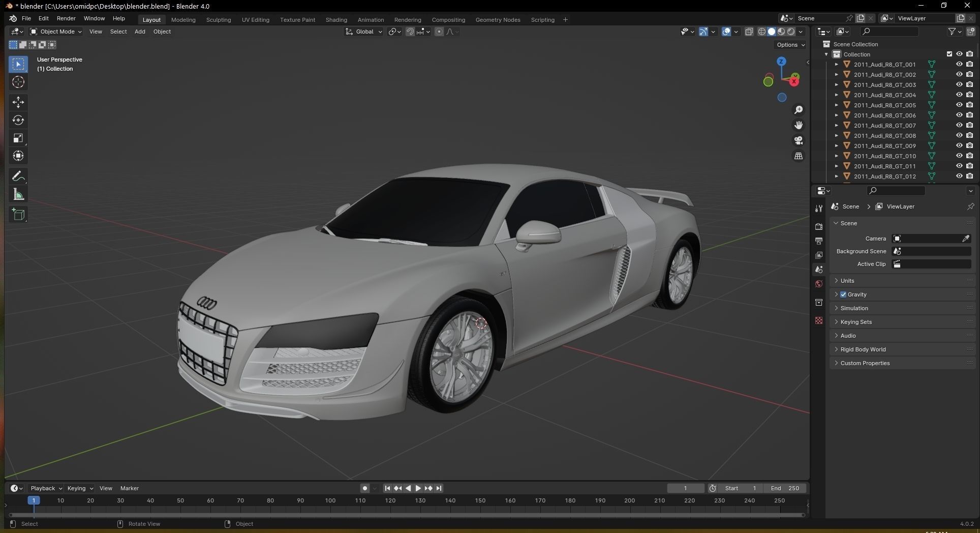Jump to the last frame
The height and width of the screenshot is (533, 980).
click(x=439, y=488)
